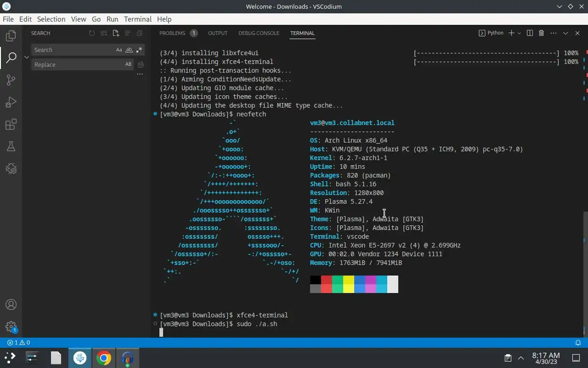Switch to the Problems tab

pos(178,33)
